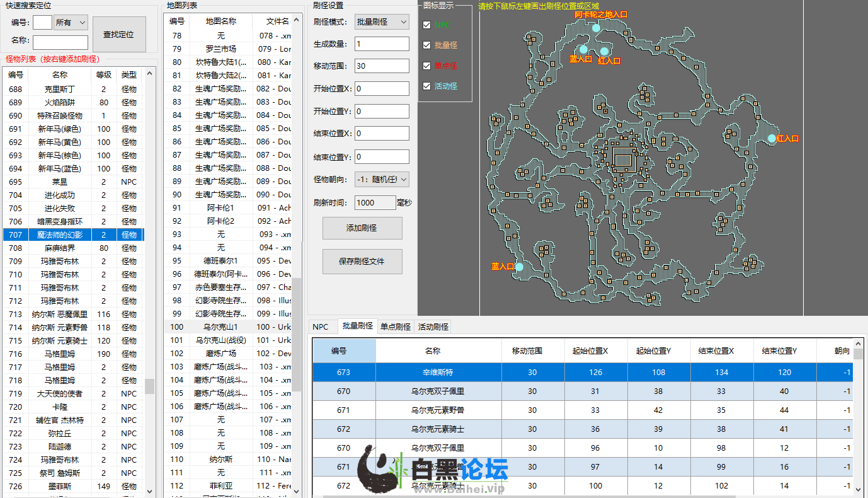868x498 pixels.
Task: Click the map list vertical scrollbar thumb
Action: (x=296, y=334)
